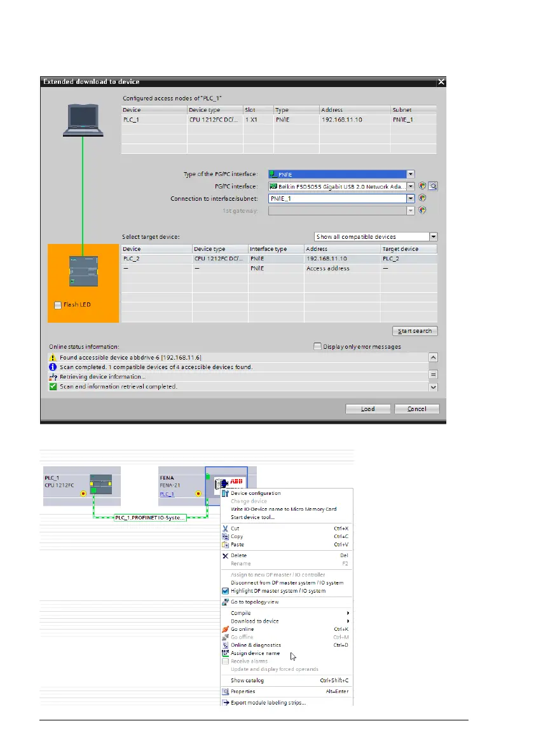Click the PLC device image in orange panel
Image resolution: width=534 pixels, height=756 pixels.
(83, 271)
